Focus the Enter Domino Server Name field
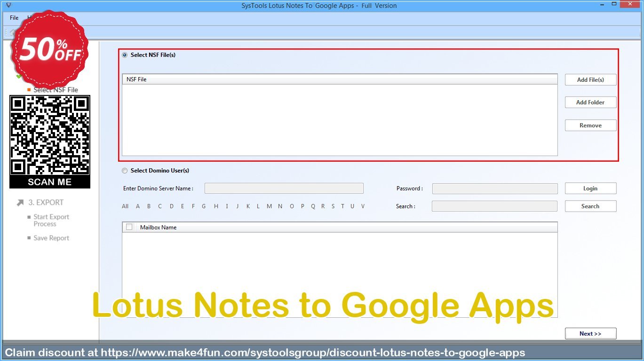644x361 pixels. (284, 188)
